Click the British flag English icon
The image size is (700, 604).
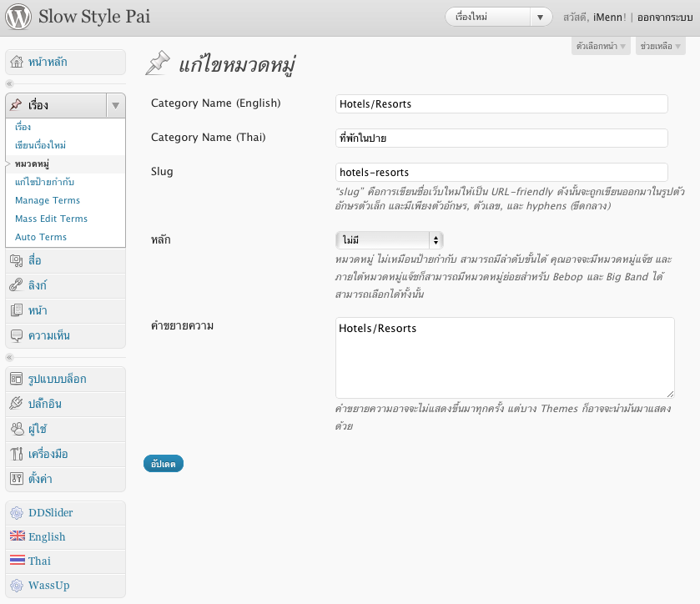click(17, 536)
